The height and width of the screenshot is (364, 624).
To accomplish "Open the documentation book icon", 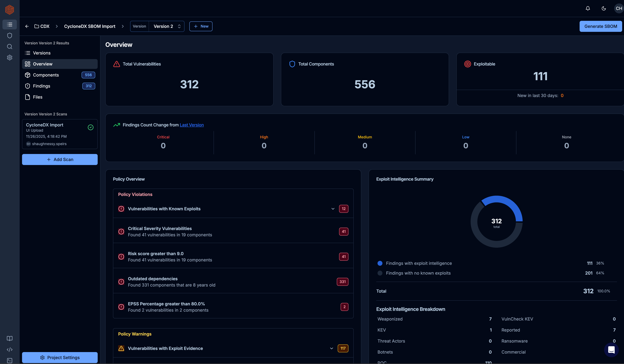I will coord(10,338).
